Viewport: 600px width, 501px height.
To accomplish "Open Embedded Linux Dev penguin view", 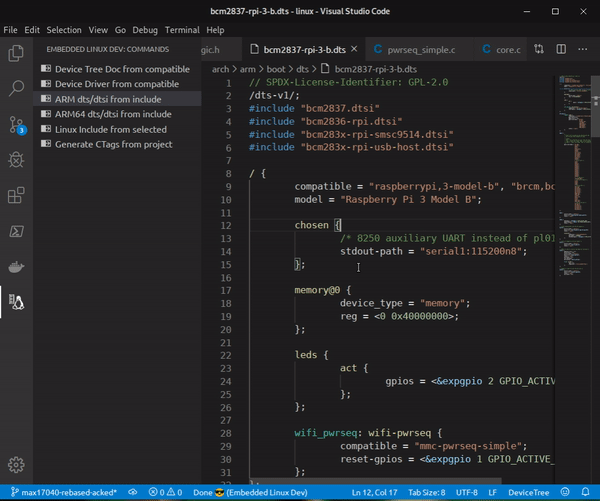I will (16, 302).
